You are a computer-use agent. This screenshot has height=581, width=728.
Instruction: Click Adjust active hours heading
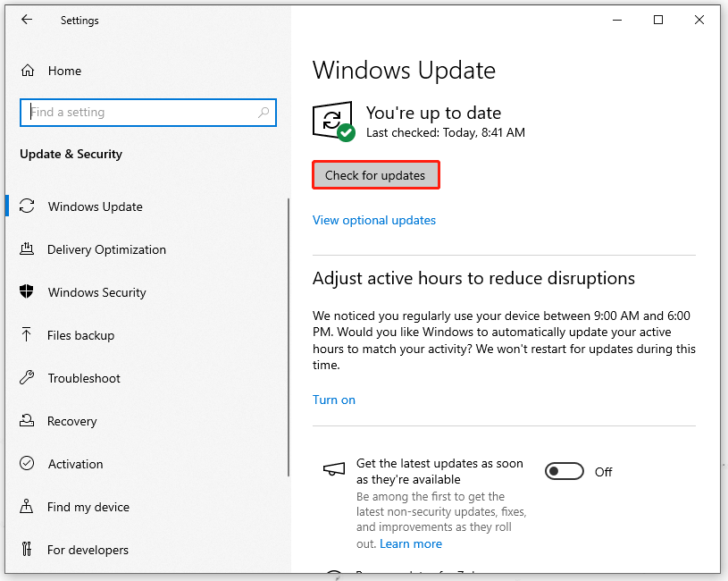[x=473, y=278]
